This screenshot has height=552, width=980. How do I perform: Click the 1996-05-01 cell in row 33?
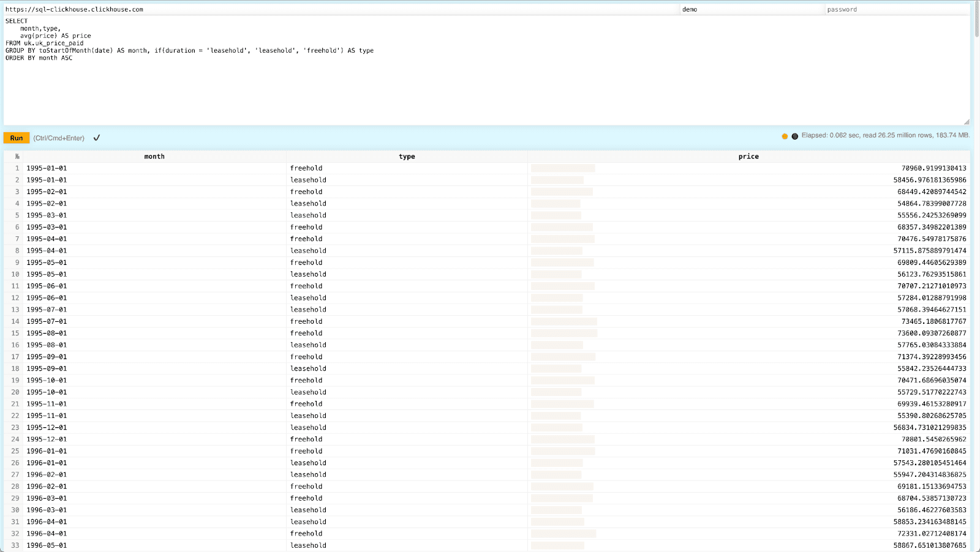click(47, 545)
